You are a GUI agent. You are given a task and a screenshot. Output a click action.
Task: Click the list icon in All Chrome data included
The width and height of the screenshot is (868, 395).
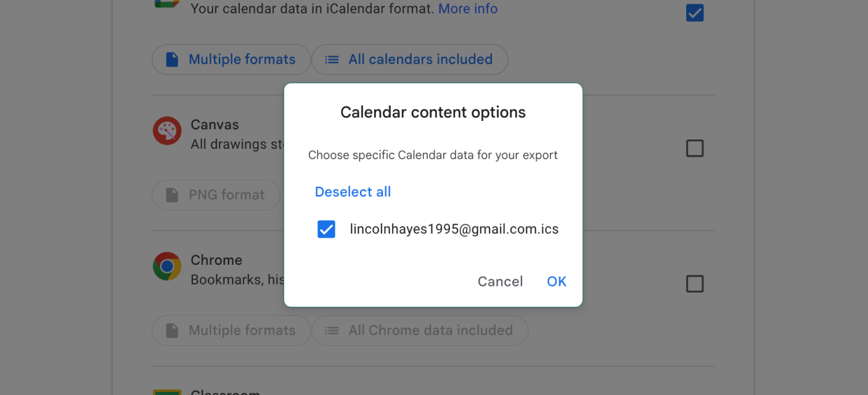pyautogui.click(x=332, y=331)
